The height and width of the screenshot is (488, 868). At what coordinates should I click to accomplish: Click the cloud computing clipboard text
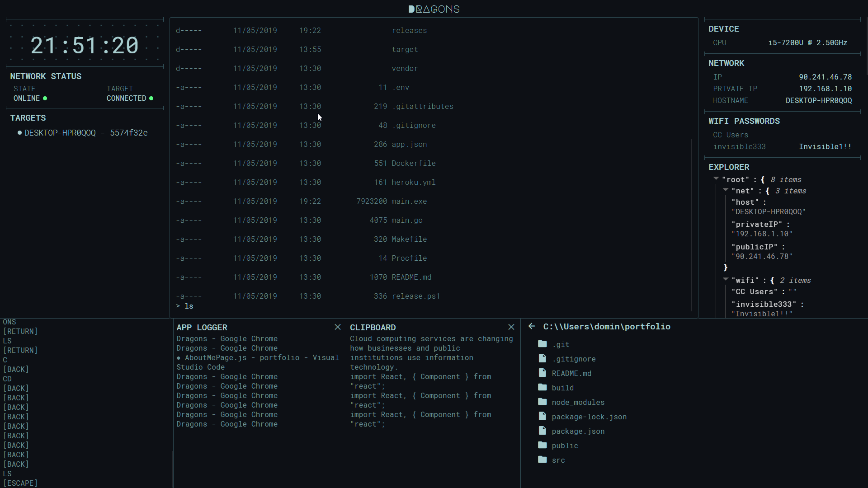click(x=432, y=353)
